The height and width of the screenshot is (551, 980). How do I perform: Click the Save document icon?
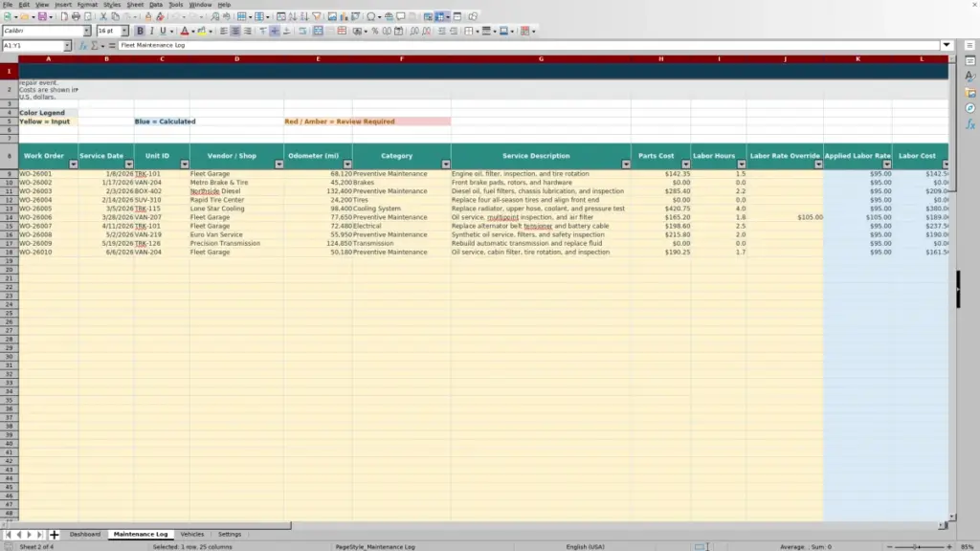point(42,17)
